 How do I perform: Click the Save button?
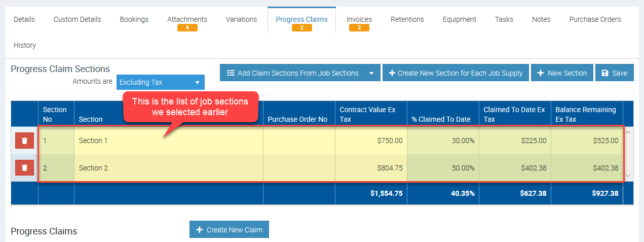click(x=614, y=73)
